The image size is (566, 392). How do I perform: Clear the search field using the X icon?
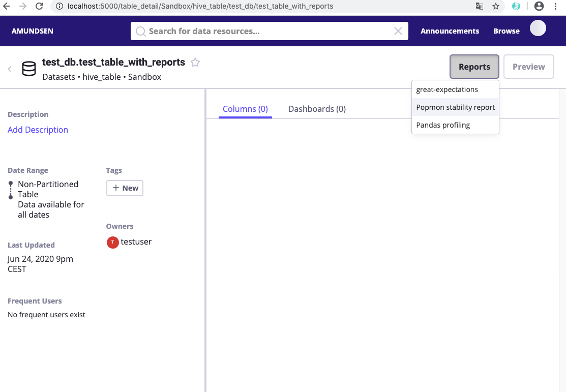click(x=398, y=31)
